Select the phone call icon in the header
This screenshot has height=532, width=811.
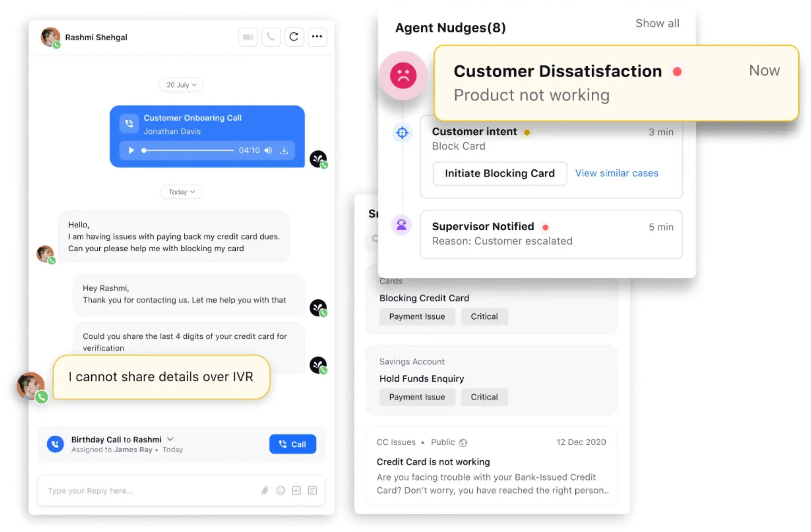(x=271, y=37)
